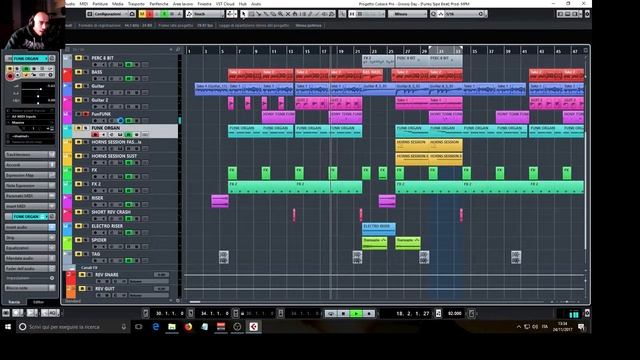Open Firefox from the Windows taskbar
The image size is (640, 360).
coord(188,327)
